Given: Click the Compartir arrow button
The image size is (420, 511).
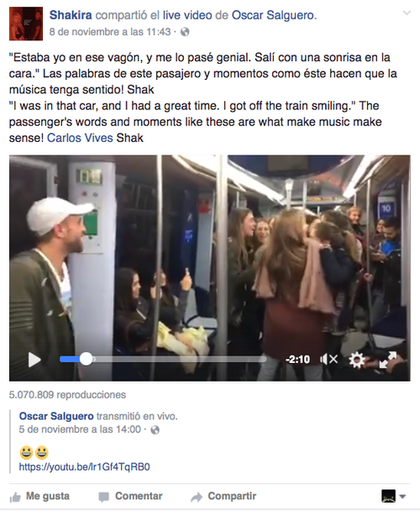Looking at the screenshot, I should [x=223, y=497].
